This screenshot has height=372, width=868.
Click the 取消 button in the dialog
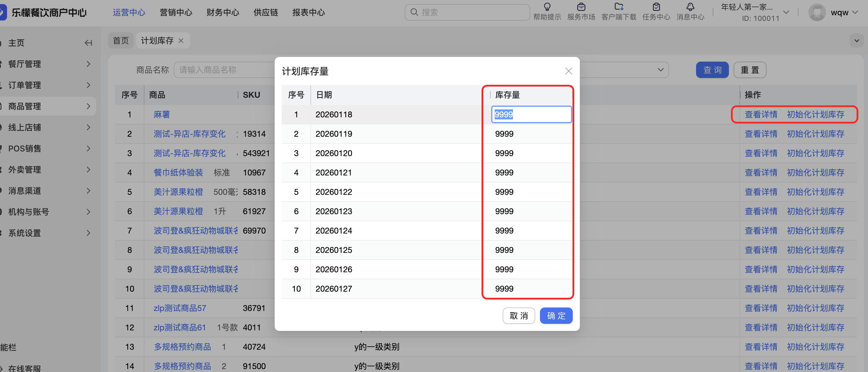[x=519, y=316]
